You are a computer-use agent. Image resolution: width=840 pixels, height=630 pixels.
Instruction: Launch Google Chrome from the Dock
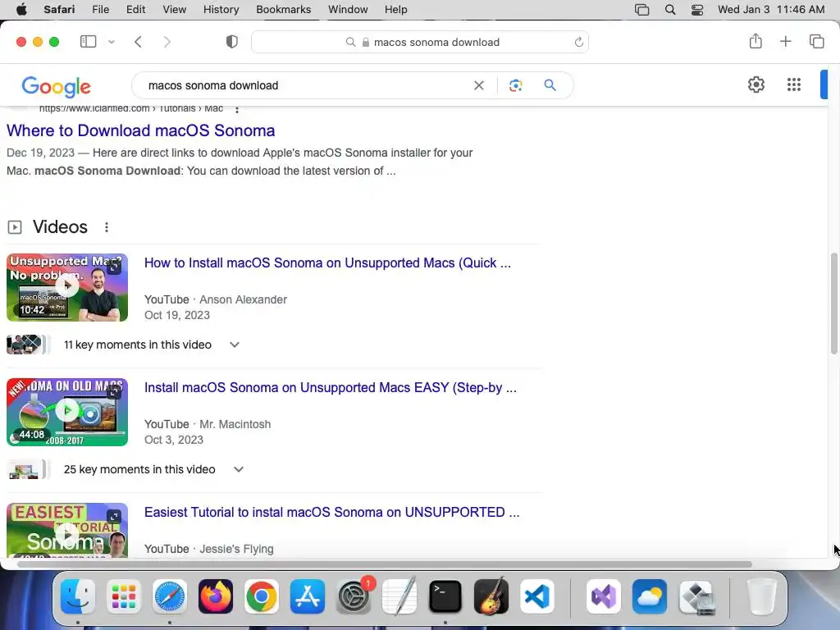pyautogui.click(x=262, y=596)
